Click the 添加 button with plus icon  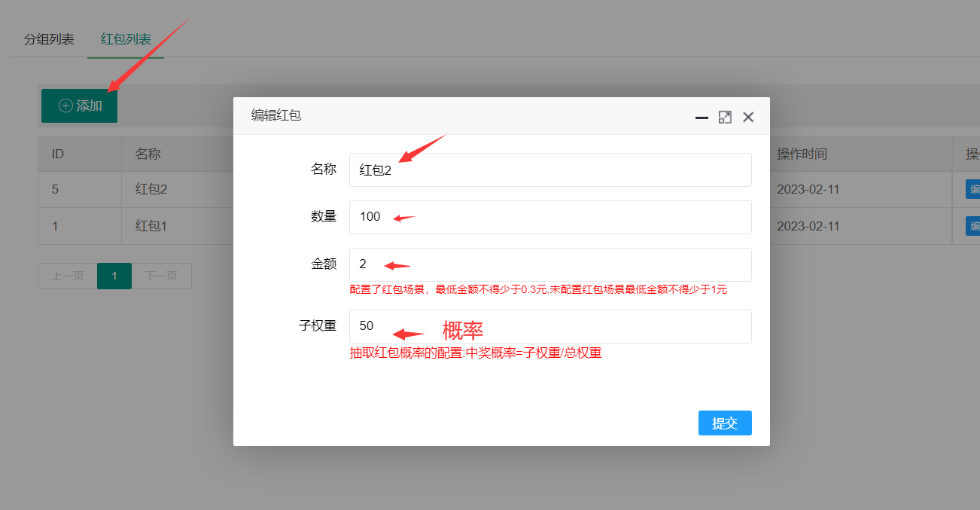79,106
